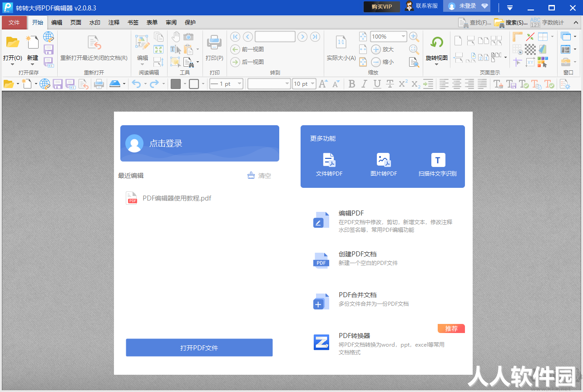Open the 文件 menu

pyautogui.click(x=14, y=22)
